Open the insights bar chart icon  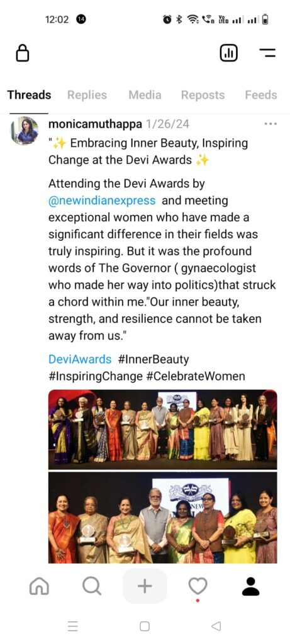[x=229, y=53]
